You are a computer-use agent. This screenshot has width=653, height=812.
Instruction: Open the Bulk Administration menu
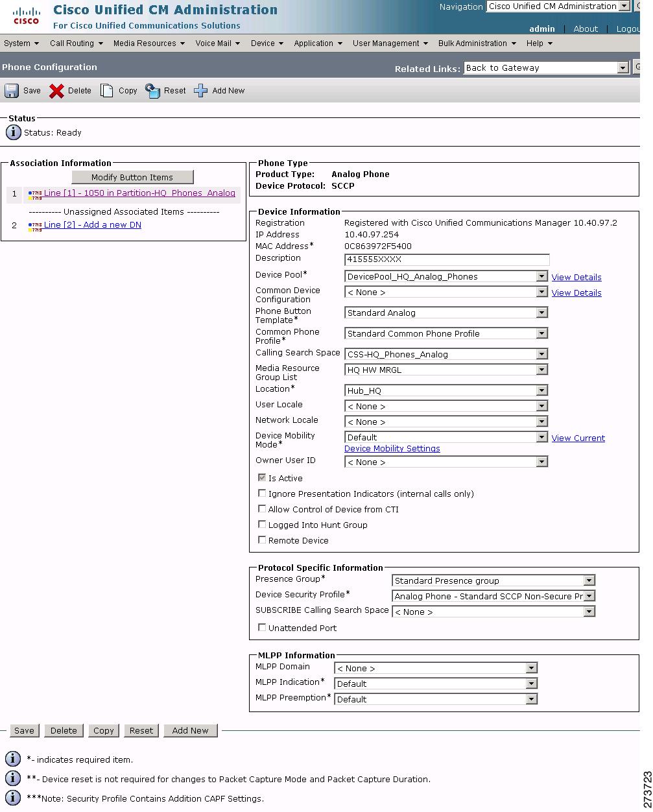point(477,43)
